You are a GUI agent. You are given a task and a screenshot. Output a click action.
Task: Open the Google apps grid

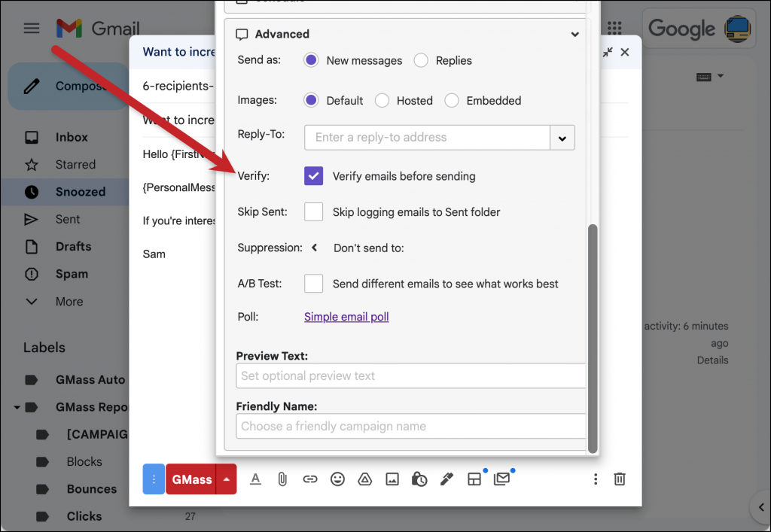(614, 28)
